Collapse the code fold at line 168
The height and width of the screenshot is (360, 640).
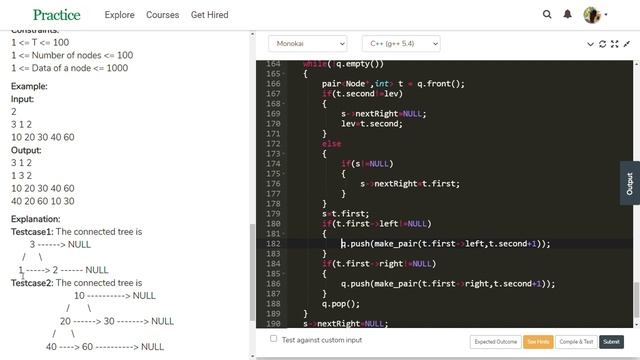coord(284,104)
